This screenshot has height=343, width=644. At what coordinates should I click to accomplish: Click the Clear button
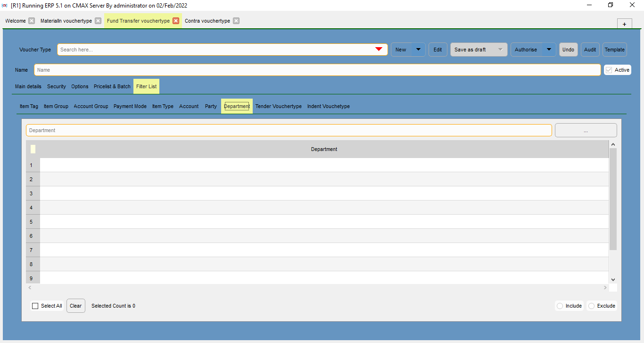click(76, 306)
